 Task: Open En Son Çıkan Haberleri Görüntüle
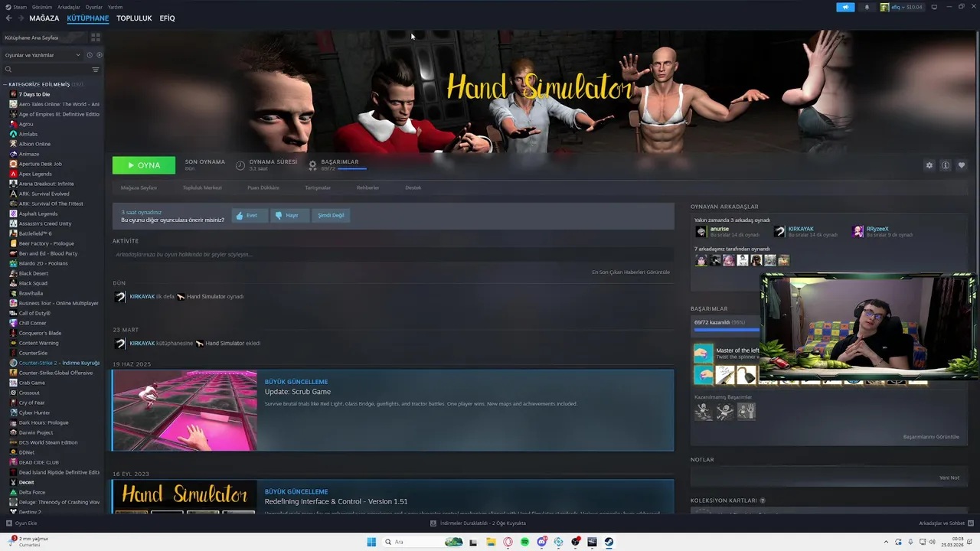click(x=631, y=272)
